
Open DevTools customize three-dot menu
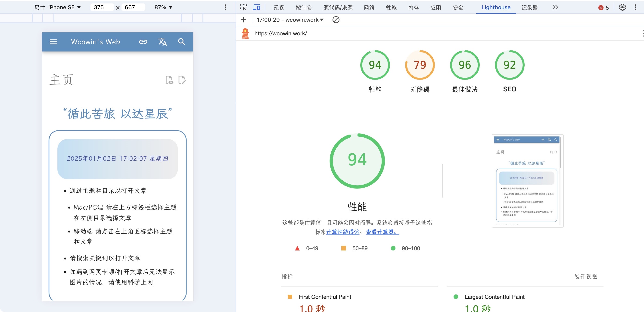[635, 7]
